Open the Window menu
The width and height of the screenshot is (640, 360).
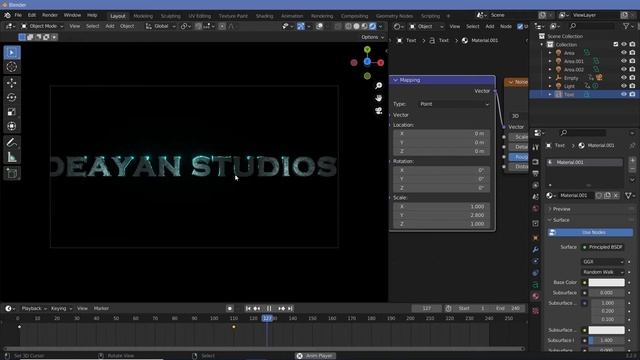pyautogui.click(x=72, y=15)
